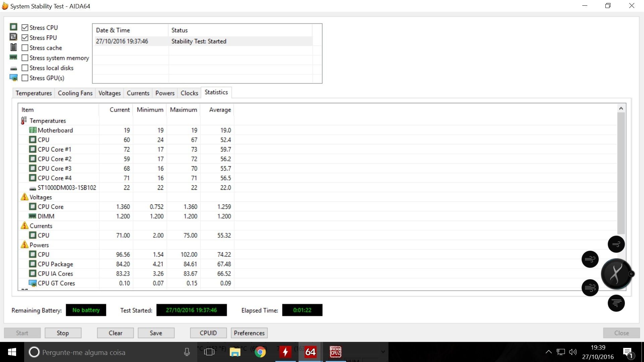644x362 pixels.
Task: Uncheck the Stress CPU checkbox
Action: [x=25, y=27]
